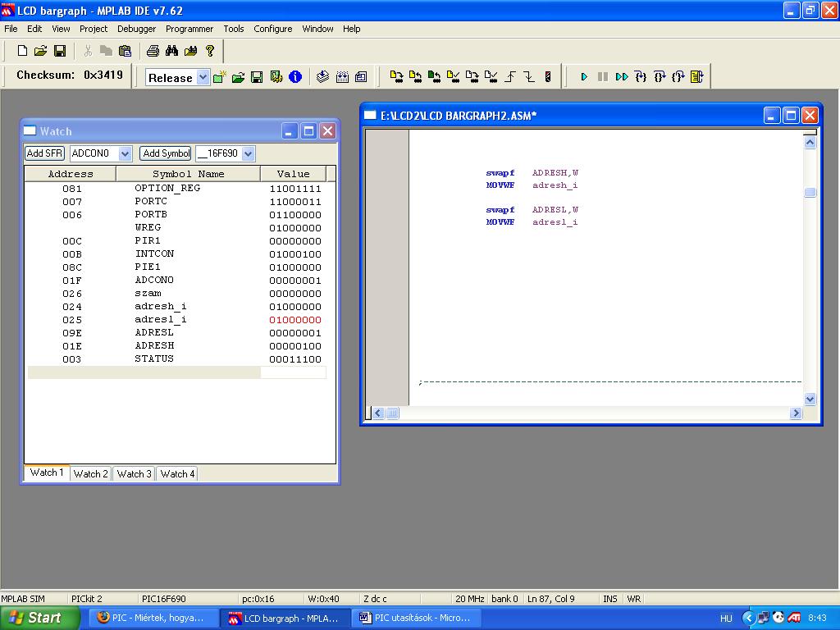The image size is (840, 630).
Task: Click the HU language indicator in tray
Action: (726, 619)
